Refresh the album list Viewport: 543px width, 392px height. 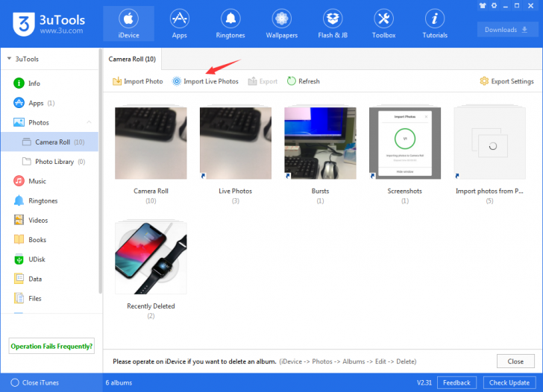[x=304, y=81]
